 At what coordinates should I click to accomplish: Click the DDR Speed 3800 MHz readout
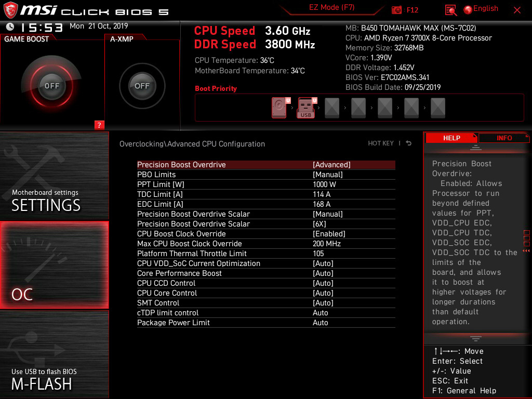click(255, 44)
